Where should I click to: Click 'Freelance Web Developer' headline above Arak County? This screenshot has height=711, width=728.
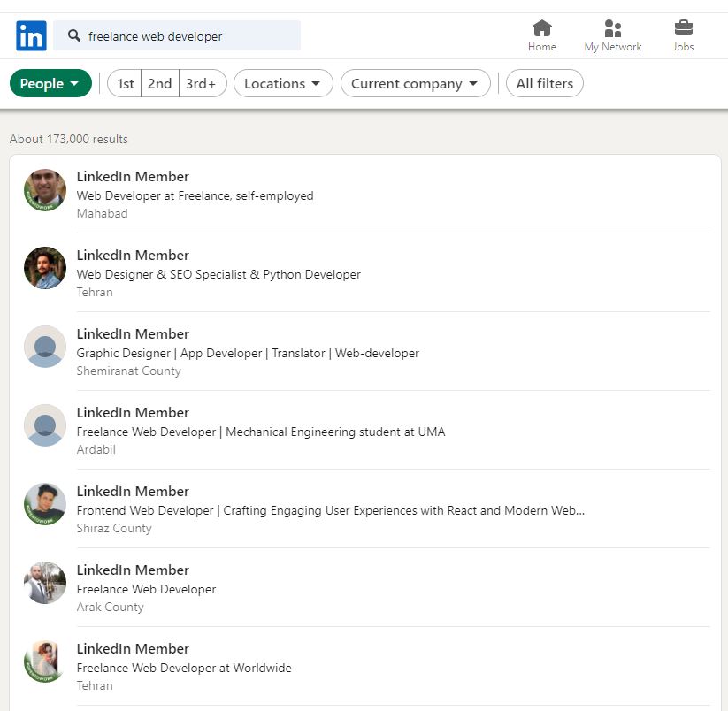pos(146,590)
